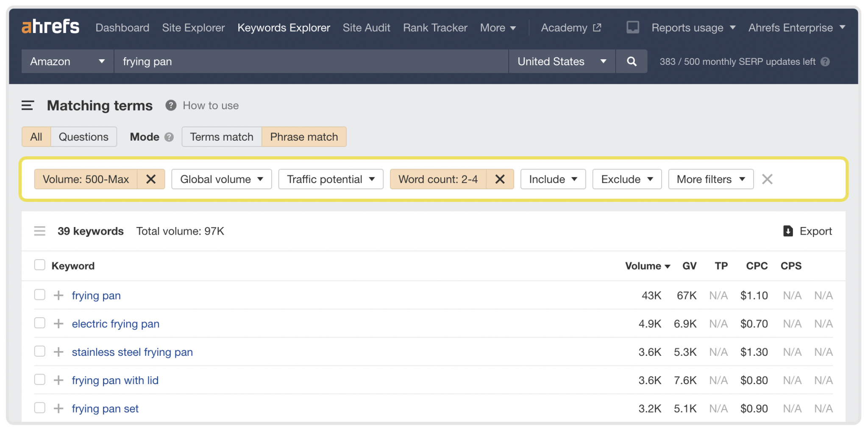Select the checkbox for 'electric frying pan'
868x432 pixels.
[39, 323]
